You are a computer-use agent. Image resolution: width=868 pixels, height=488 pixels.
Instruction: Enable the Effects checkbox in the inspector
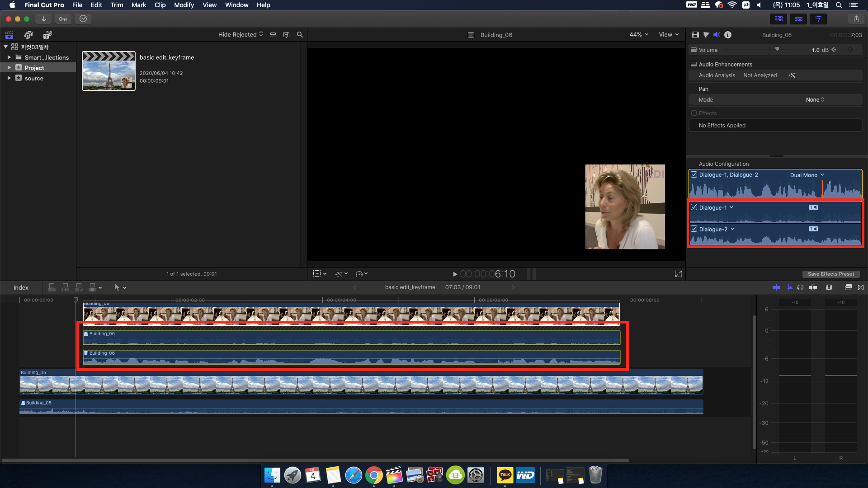694,113
